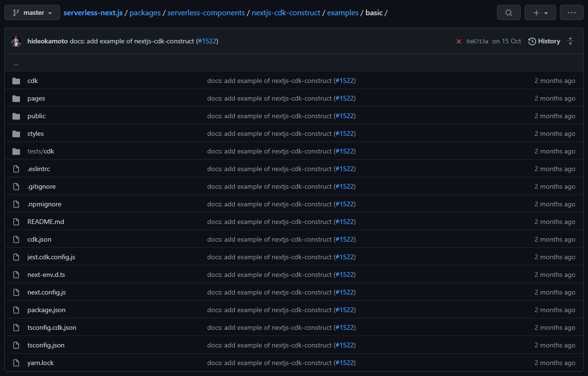Click the clock icon beside History
This screenshot has height=376, width=588.
tap(532, 41)
